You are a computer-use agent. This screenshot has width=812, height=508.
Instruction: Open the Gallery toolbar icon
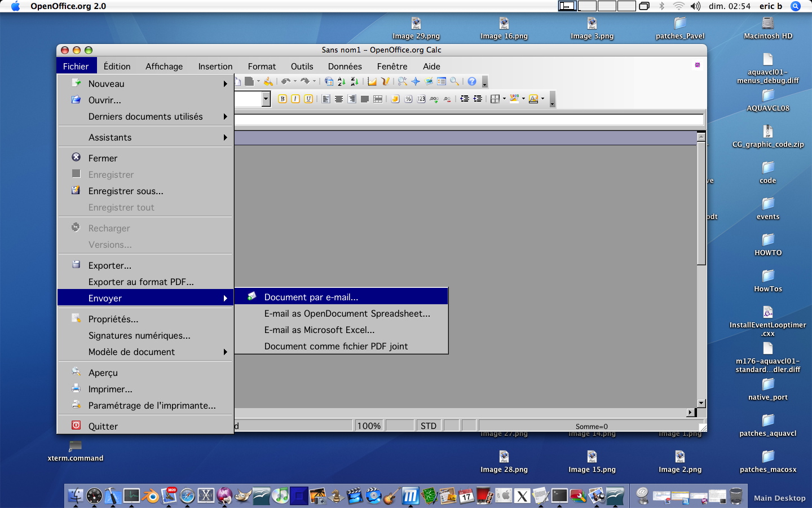(429, 82)
